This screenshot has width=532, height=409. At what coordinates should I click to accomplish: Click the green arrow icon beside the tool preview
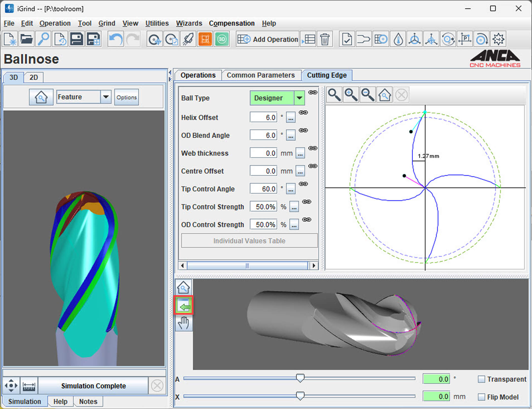pyautogui.click(x=184, y=306)
